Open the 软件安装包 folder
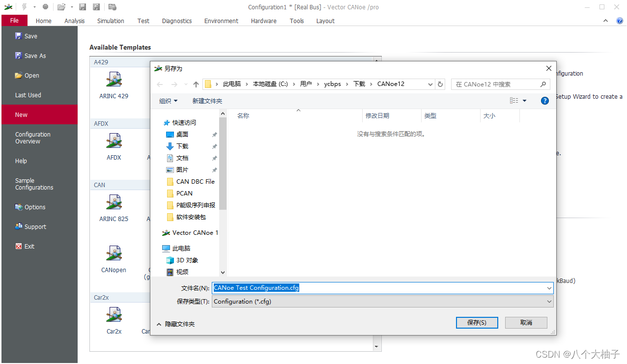The width and height of the screenshot is (627, 364). 191,217
